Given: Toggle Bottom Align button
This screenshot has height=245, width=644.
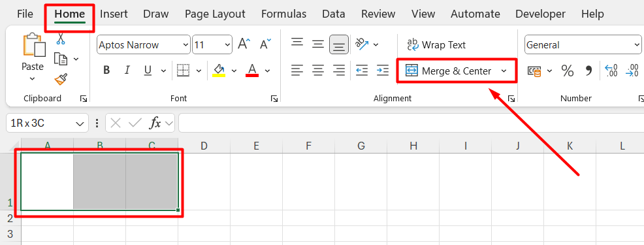Looking at the screenshot, I should coord(339,44).
